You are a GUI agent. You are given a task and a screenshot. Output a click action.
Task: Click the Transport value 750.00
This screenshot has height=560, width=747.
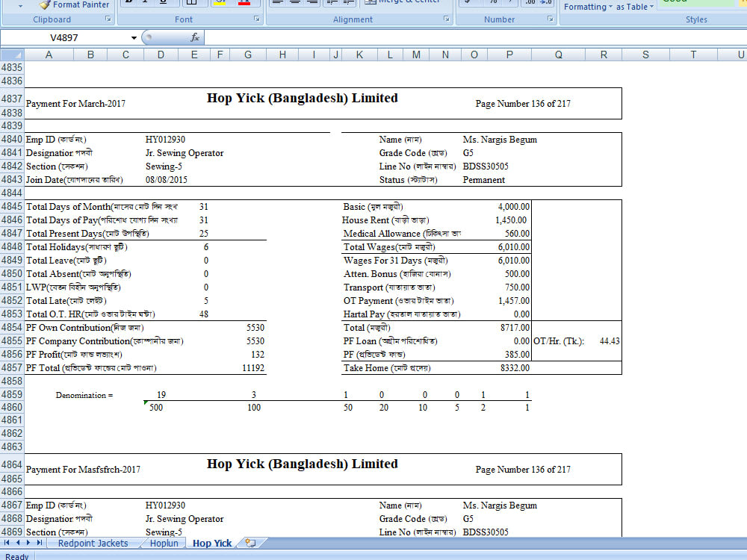517,287
